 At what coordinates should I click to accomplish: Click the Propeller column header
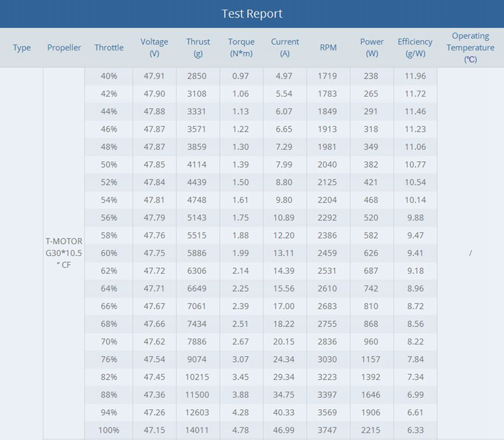64,48
